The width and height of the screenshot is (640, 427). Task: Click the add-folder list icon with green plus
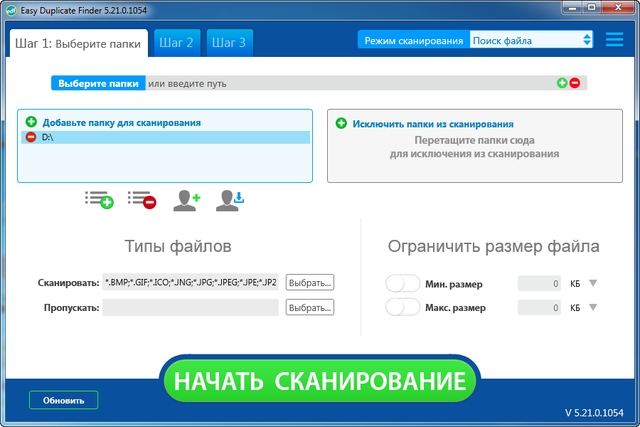(x=99, y=201)
